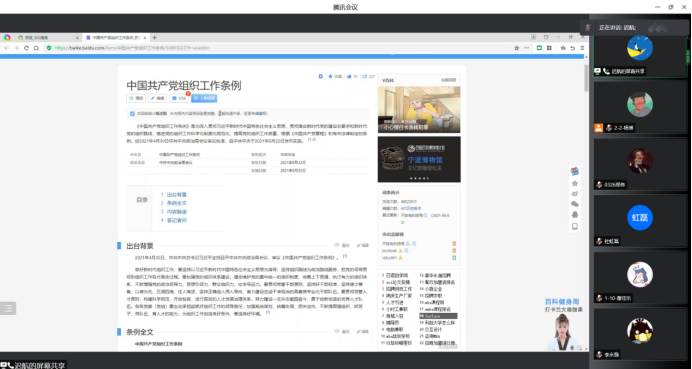Open the 宁波博物馆 banner image
Viewport: 692px width, 369px height.
[x=419, y=159]
